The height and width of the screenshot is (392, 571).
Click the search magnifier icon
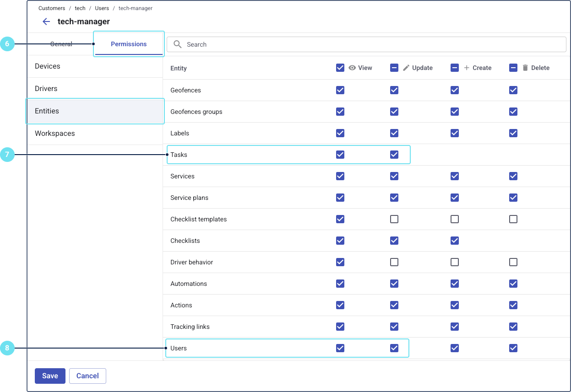(178, 44)
